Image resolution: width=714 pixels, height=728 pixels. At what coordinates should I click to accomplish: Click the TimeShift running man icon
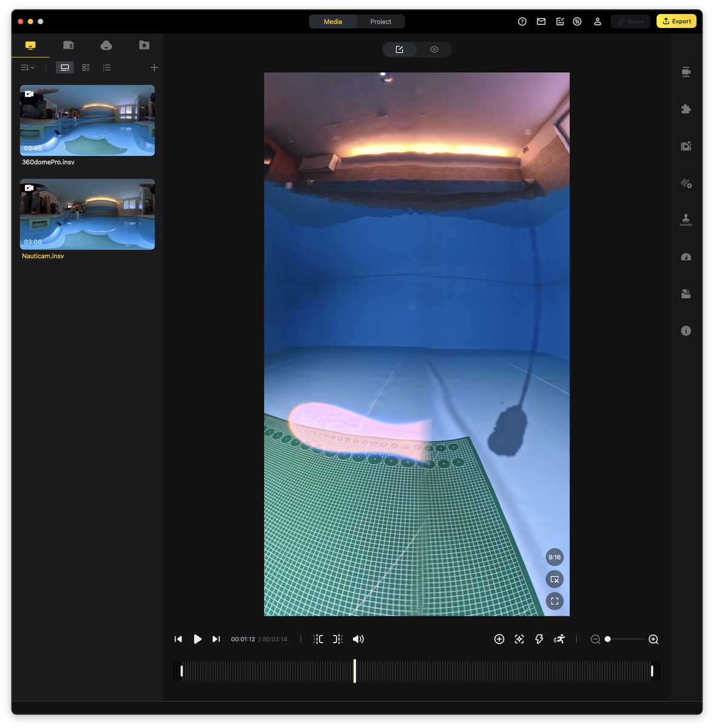pos(559,639)
